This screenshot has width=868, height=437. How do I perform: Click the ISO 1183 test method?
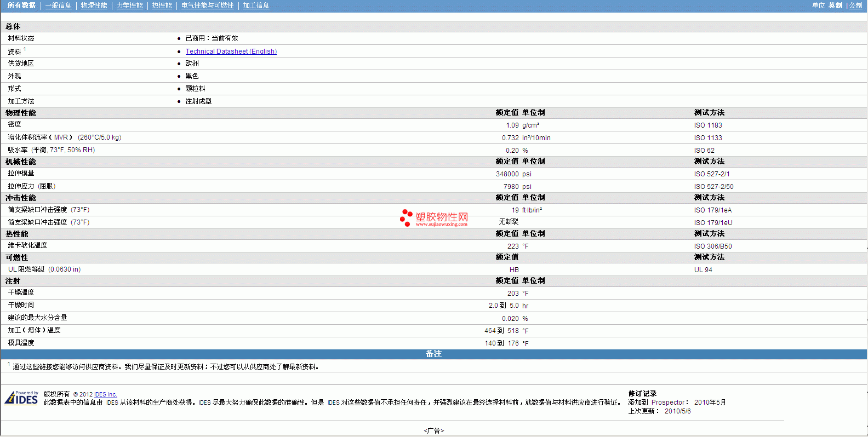(708, 125)
